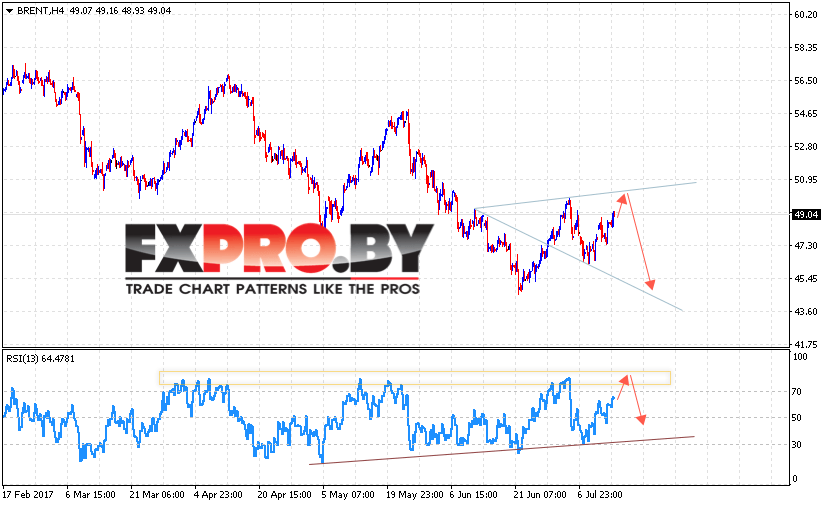Screen dimensions: 829x506
Task: Click the 41.75 price axis label
Action: (x=805, y=344)
